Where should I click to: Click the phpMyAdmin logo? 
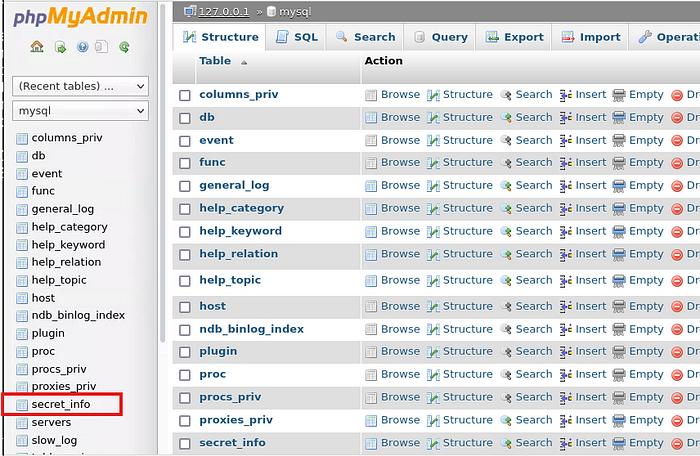click(x=80, y=17)
